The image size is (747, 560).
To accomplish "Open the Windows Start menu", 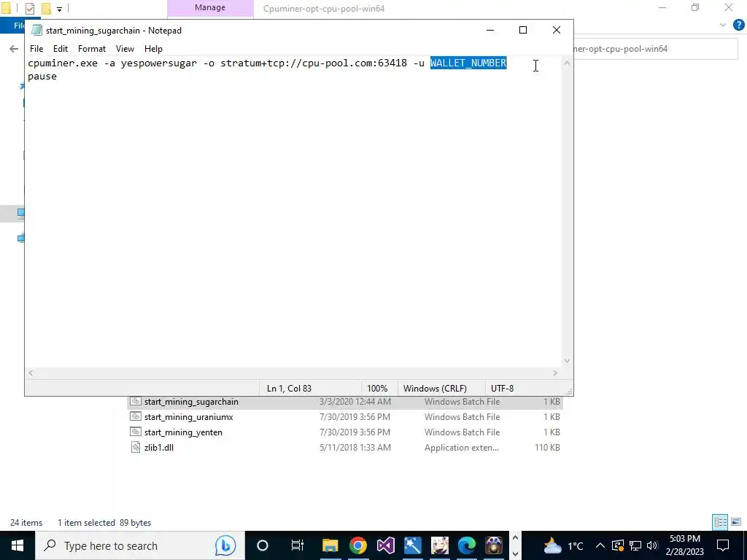I will 18,545.
